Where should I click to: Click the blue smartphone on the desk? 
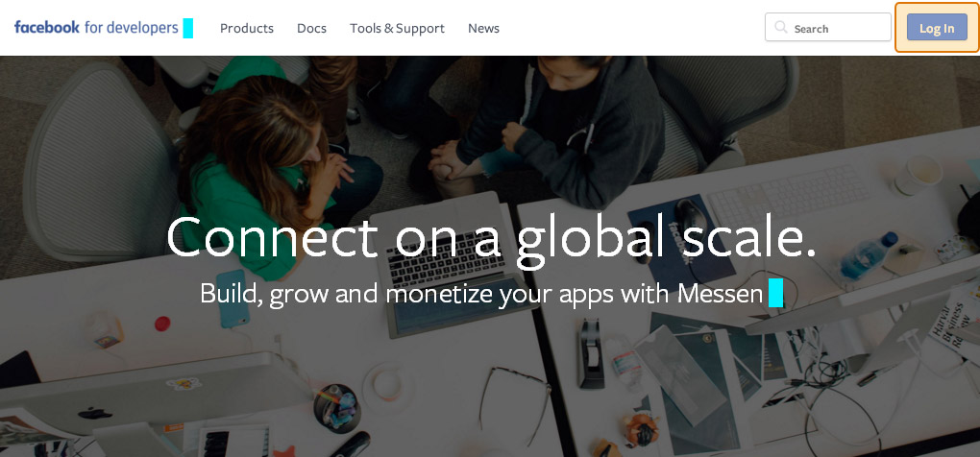[233, 299]
